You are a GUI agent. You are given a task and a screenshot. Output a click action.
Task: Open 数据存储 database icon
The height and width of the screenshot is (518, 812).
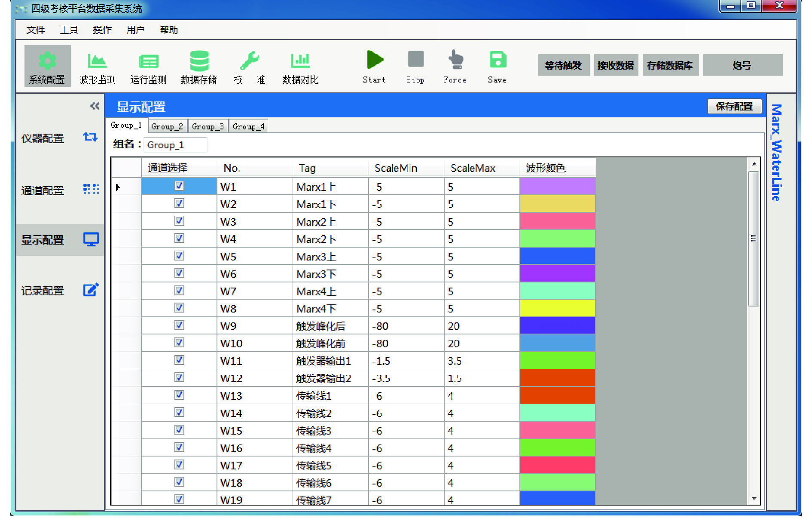point(199,66)
